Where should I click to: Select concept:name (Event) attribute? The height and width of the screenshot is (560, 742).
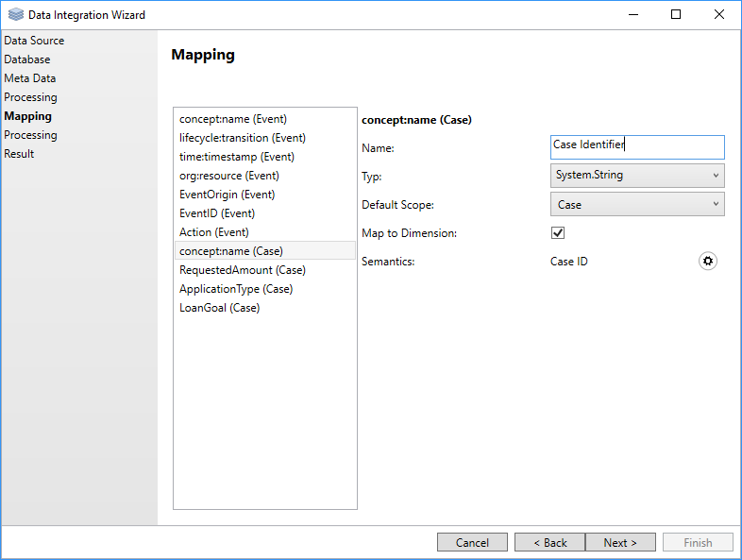click(x=233, y=119)
